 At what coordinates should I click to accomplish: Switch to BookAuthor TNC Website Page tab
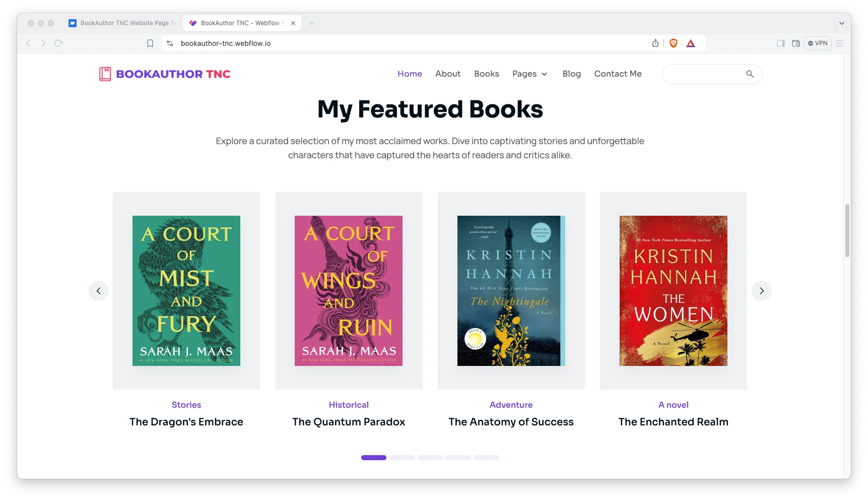(123, 23)
